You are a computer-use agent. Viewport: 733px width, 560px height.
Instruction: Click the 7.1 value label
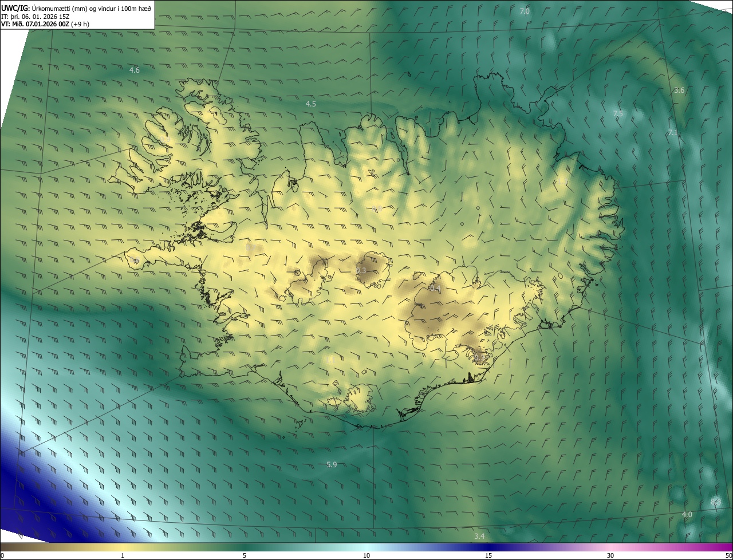[x=673, y=133]
